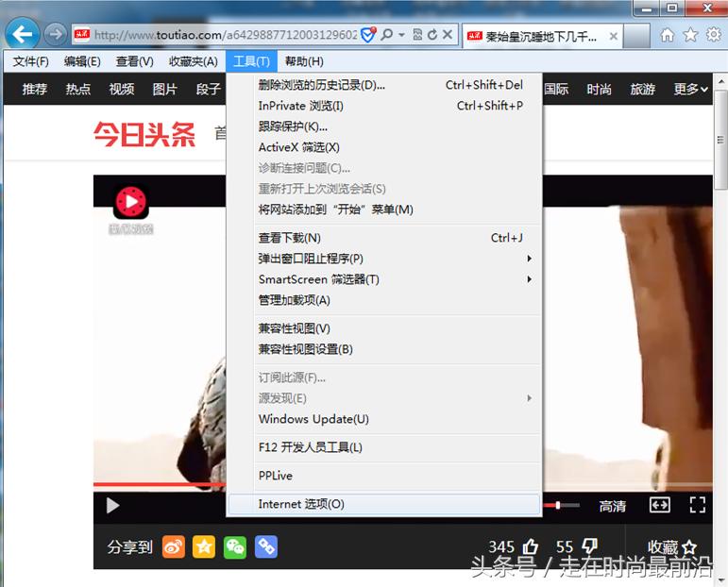Click the security shield icon in address bar
The width and height of the screenshot is (728, 587).
point(367,34)
